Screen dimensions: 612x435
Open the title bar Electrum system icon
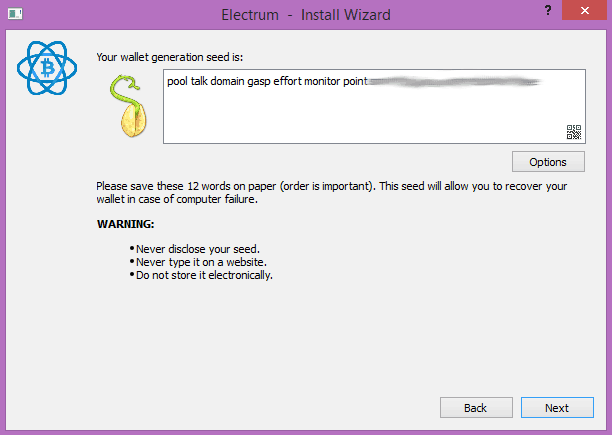click(x=13, y=12)
